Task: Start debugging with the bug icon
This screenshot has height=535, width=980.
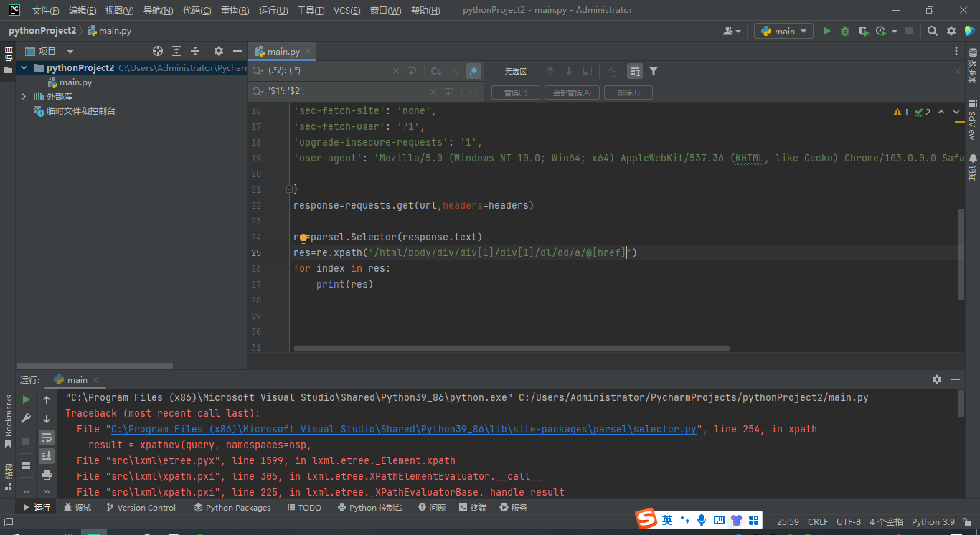Action: (845, 31)
